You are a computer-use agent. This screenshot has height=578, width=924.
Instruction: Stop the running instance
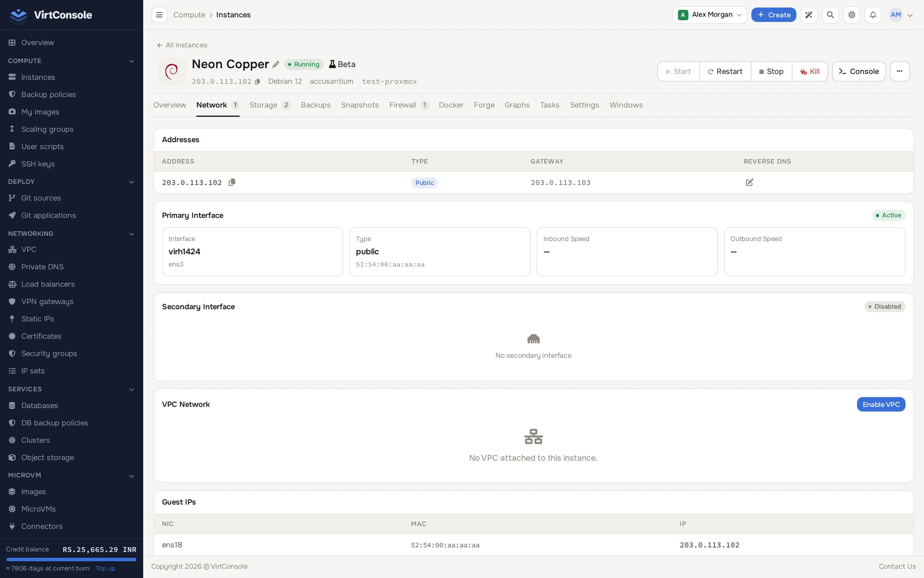(x=771, y=71)
